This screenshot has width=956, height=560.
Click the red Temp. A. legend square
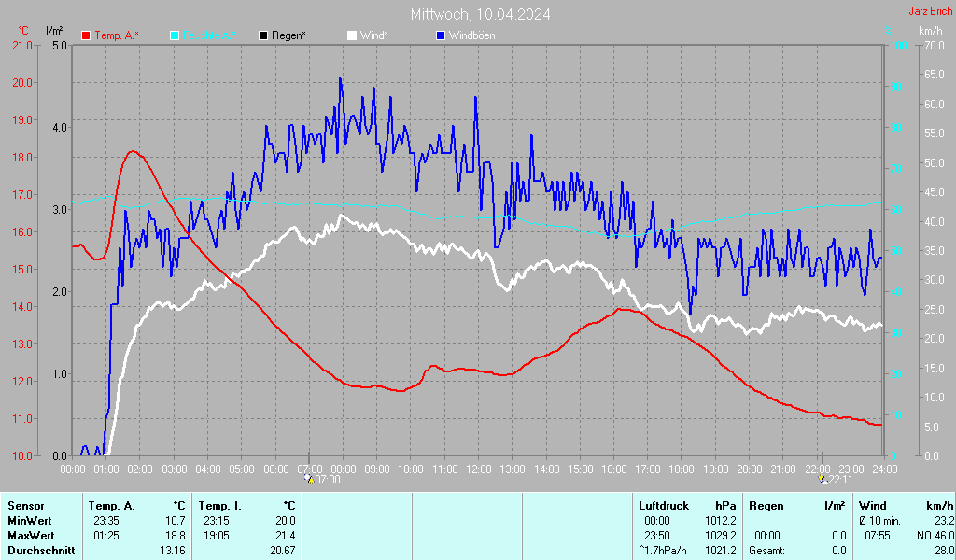[87, 35]
